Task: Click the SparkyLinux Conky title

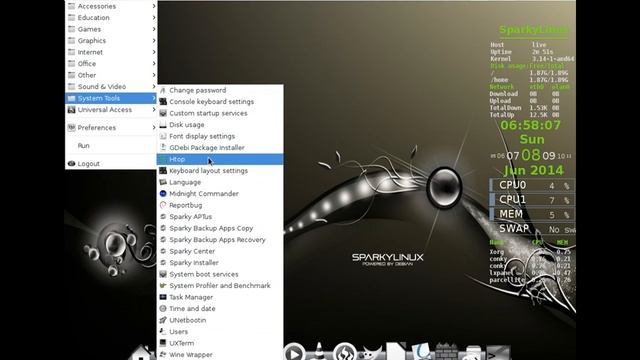Action: 533,30
